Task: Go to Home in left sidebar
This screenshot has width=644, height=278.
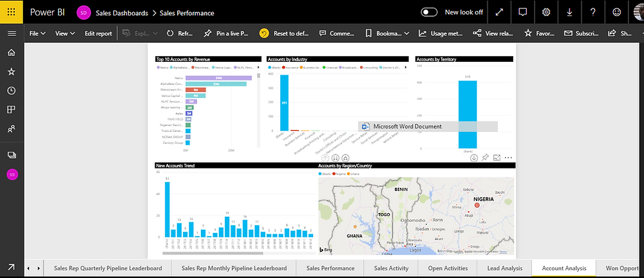Action: coord(12,52)
